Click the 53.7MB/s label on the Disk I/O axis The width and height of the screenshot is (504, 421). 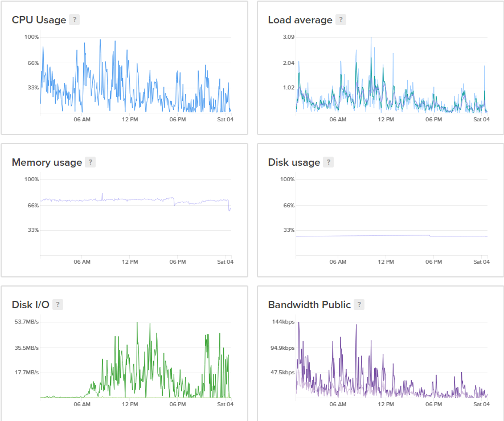point(26,322)
